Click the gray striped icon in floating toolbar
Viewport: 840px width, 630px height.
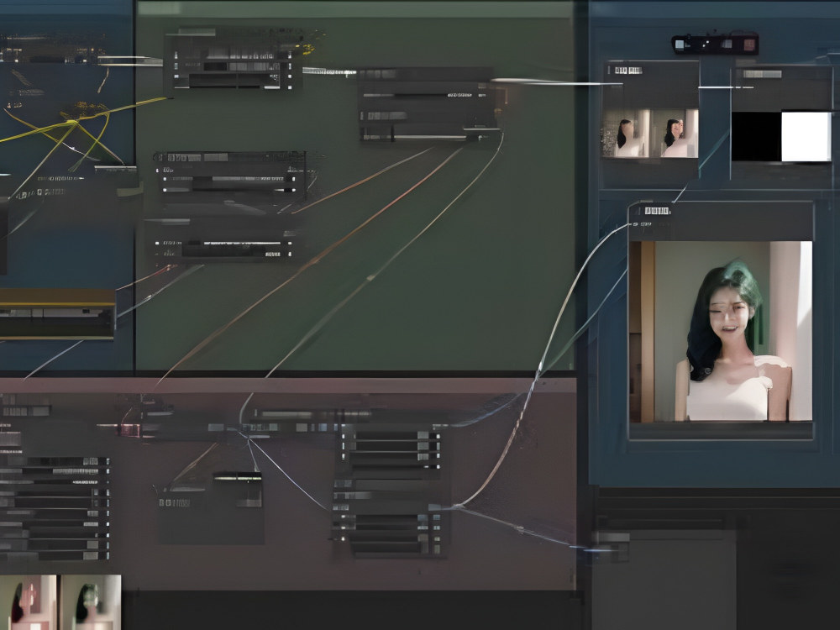[727, 44]
